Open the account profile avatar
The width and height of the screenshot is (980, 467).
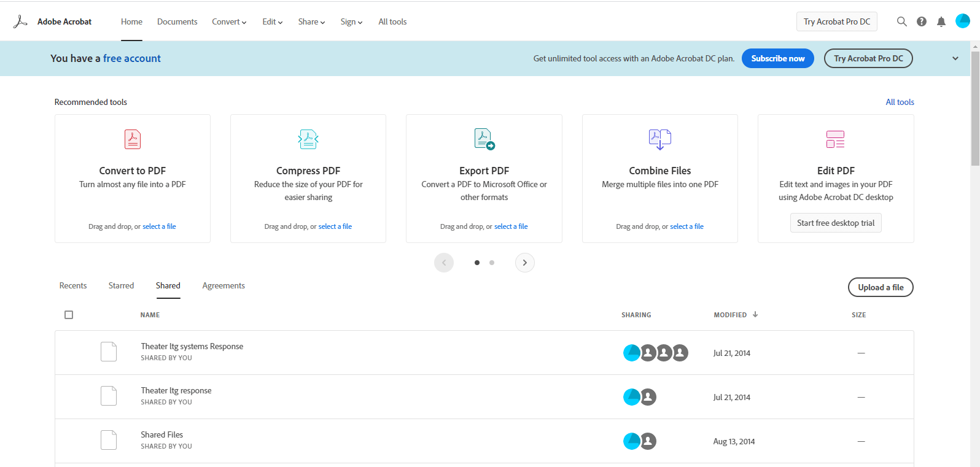tap(963, 21)
